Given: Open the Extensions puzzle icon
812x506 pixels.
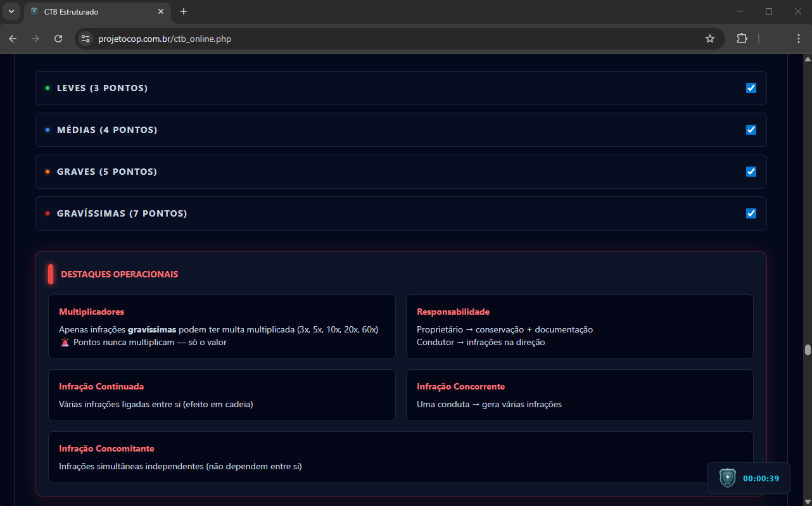Looking at the screenshot, I should point(742,39).
